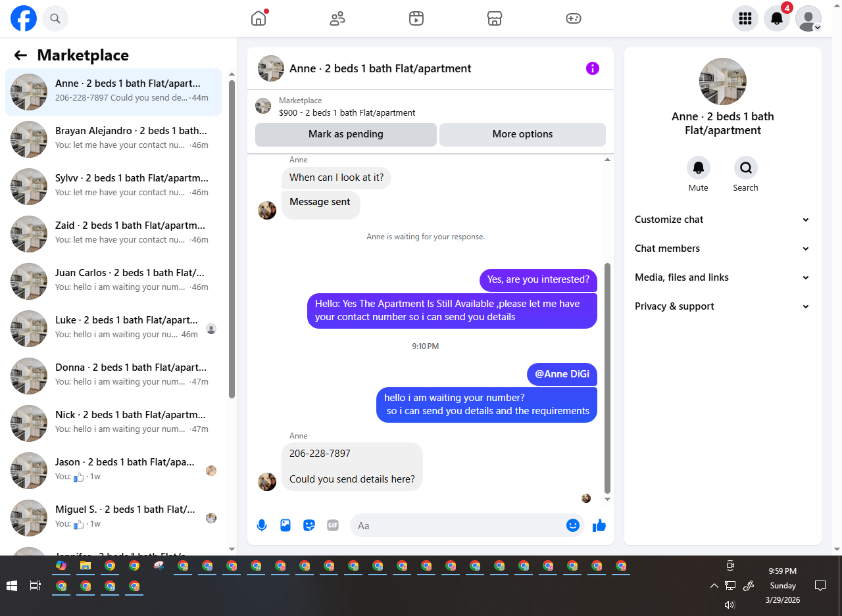
Task: Click the "hello i am waiting your number?" bubble
Action: [x=487, y=404]
